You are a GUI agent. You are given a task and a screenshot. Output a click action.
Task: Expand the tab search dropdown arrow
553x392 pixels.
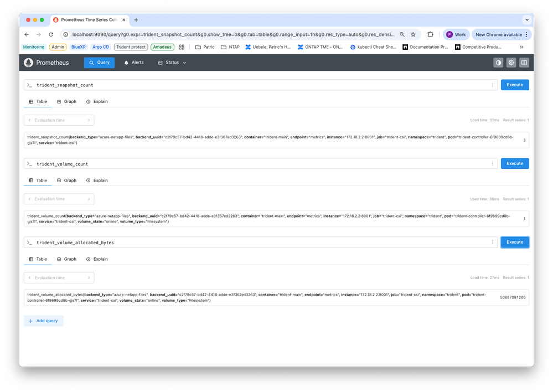click(527, 20)
